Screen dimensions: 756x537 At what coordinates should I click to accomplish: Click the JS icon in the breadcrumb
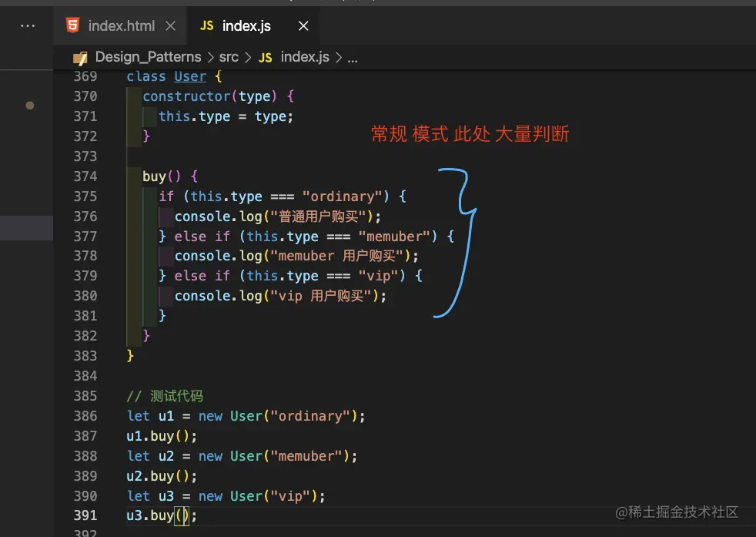(265, 58)
